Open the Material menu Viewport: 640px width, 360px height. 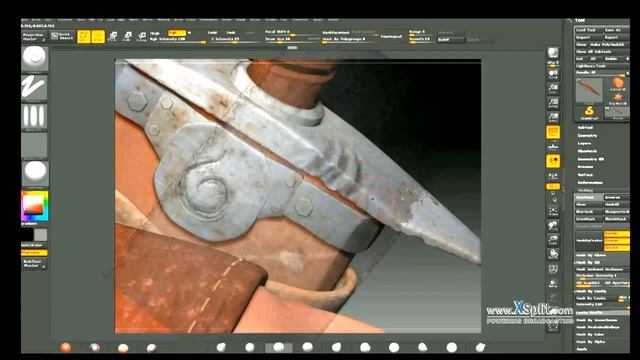coord(163,20)
